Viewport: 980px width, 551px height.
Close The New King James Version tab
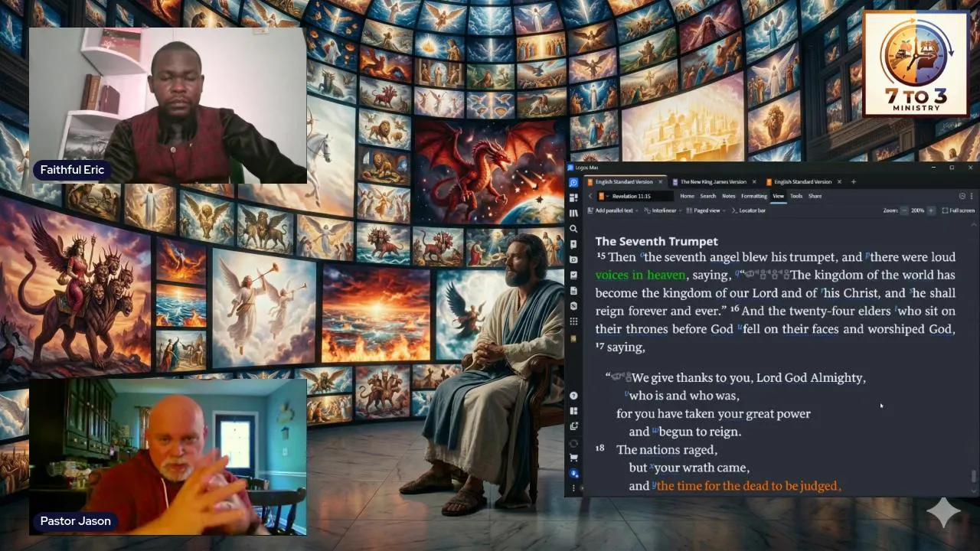click(754, 182)
